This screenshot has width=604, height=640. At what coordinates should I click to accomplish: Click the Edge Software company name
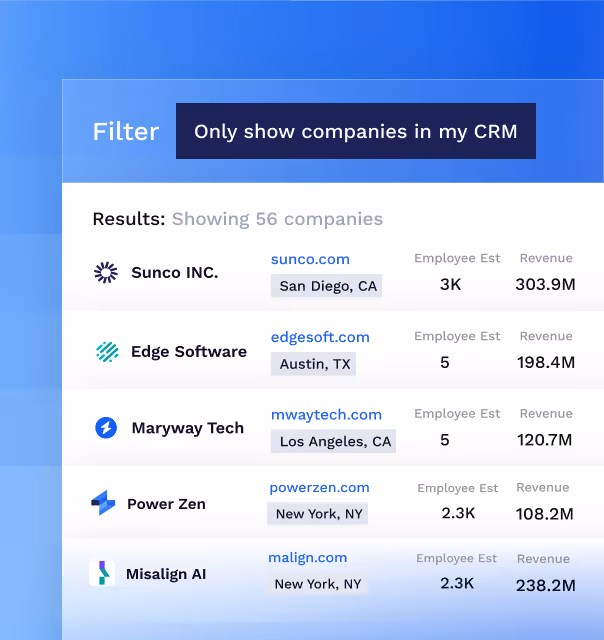point(189,351)
